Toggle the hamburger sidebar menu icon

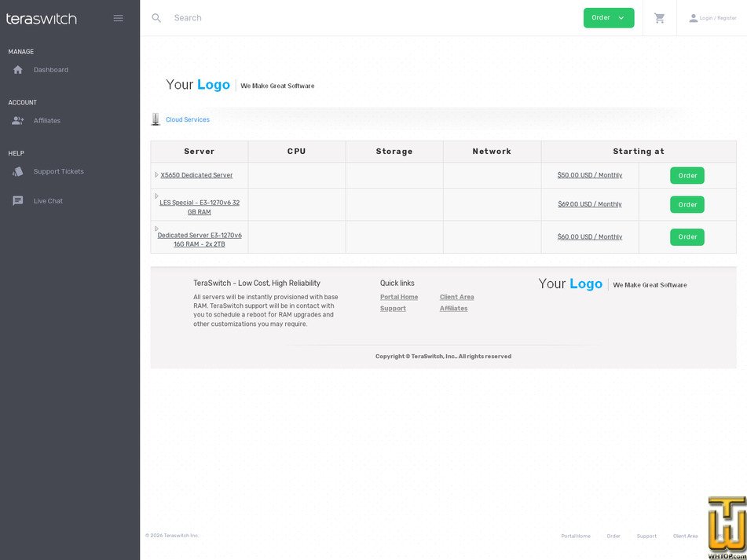118,18
